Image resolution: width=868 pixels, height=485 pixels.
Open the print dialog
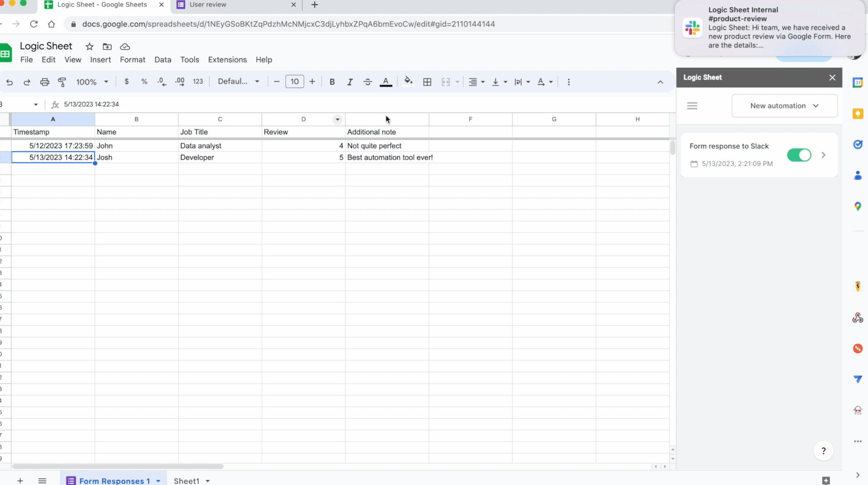tap(45, 82)
